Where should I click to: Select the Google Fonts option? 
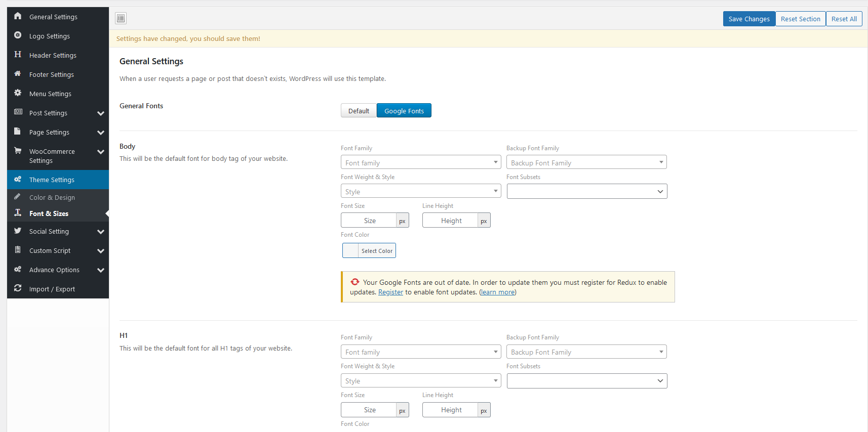coord(404,111)
